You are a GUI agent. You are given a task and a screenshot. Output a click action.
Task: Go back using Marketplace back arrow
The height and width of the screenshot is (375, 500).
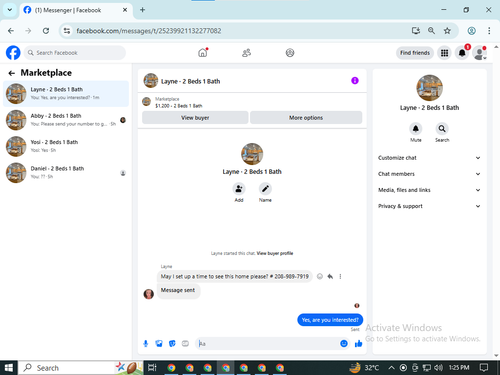(x=12, y=73)
